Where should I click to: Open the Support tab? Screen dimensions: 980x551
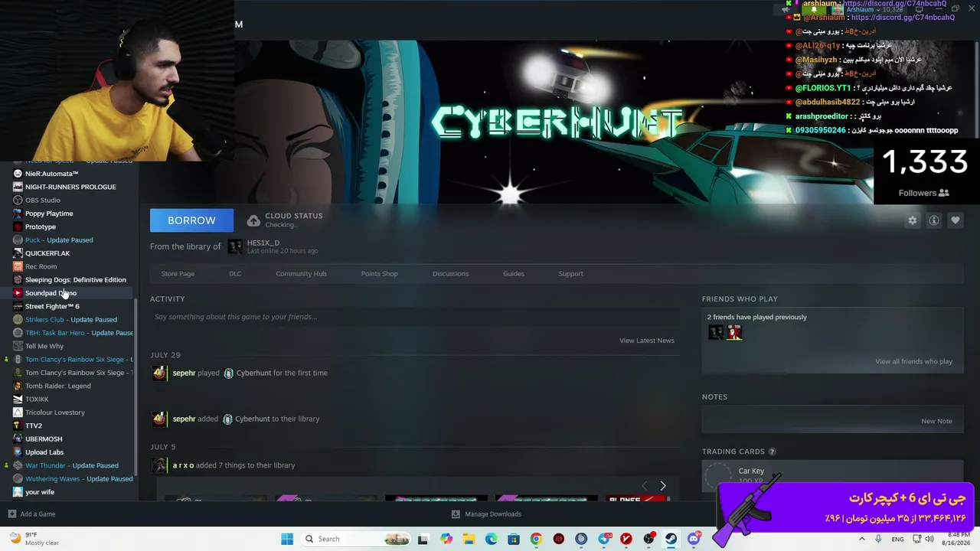[x=570, y=273]
